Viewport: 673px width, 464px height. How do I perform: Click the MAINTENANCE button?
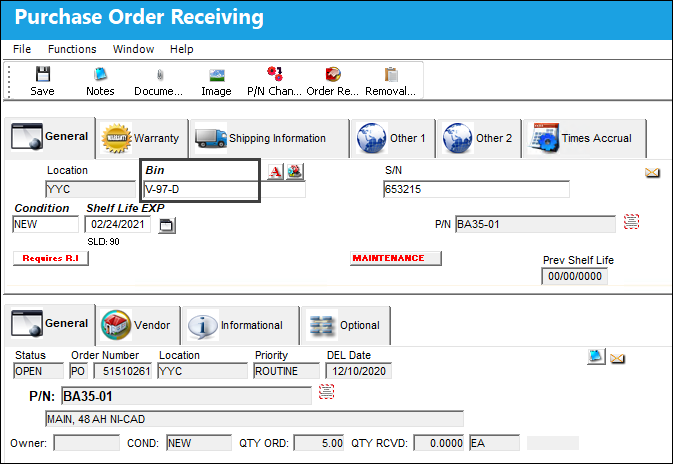pos(395,258)
